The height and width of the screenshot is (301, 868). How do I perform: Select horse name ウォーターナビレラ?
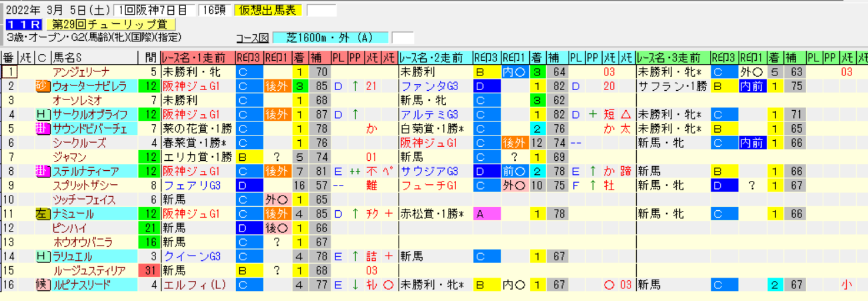[89, 85]
